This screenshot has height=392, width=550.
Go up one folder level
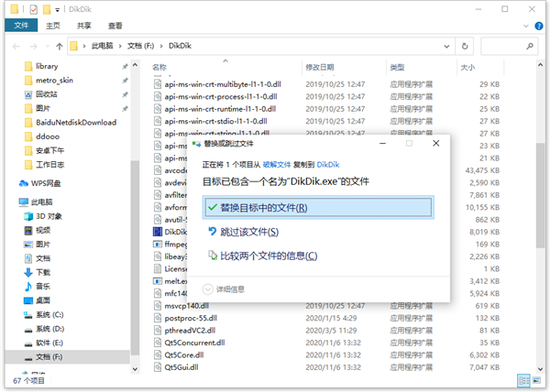coord(60,46)
